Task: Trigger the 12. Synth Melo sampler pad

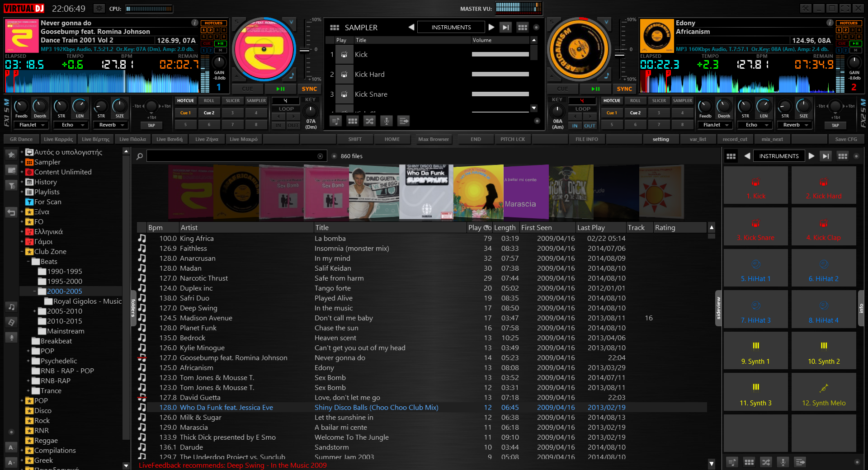Action: coord(824,392)
